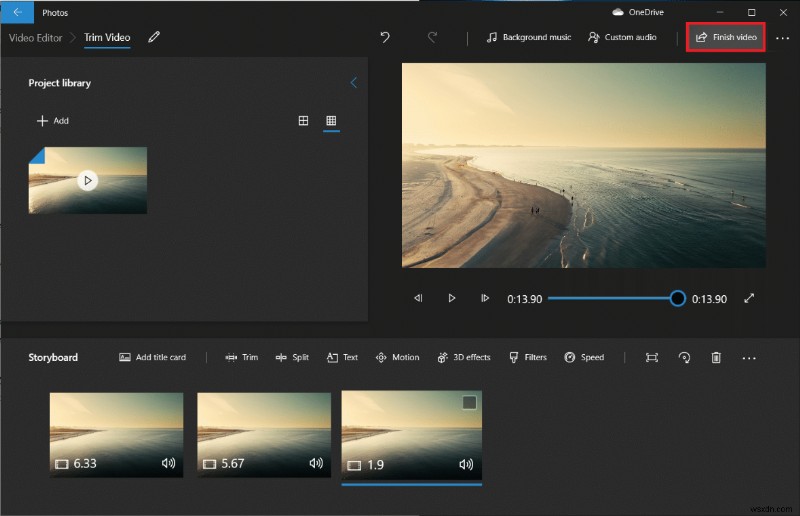Collapse the Project library panel
Image resolution: width=800 pixels, height=516 pixels.
tap(353, 83)
